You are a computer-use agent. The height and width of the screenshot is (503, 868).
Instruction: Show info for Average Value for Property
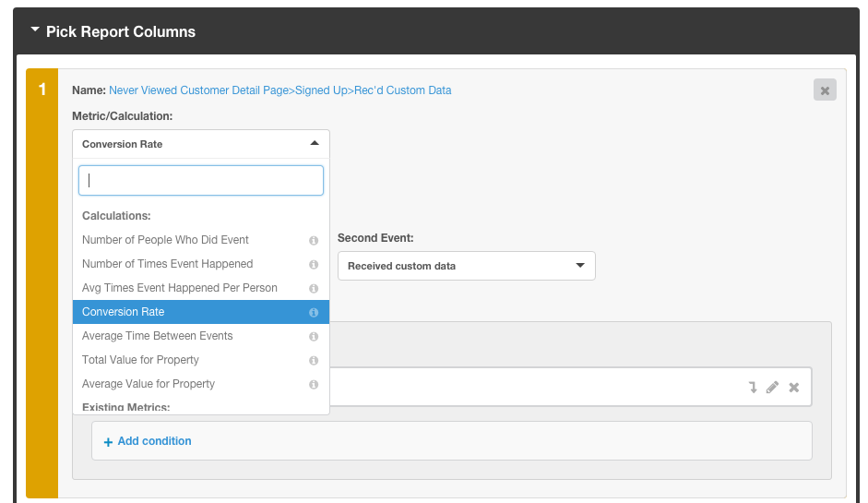(x=314, y=385)
